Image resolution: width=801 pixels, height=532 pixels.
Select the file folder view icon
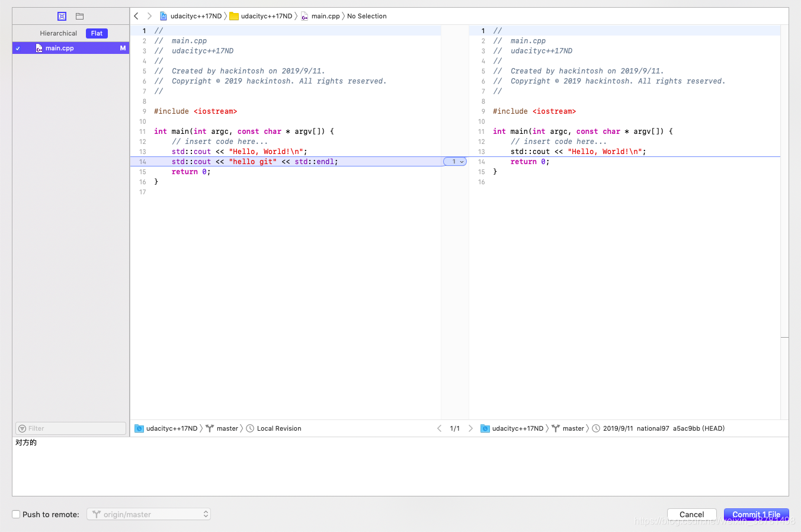click(80, 16)
